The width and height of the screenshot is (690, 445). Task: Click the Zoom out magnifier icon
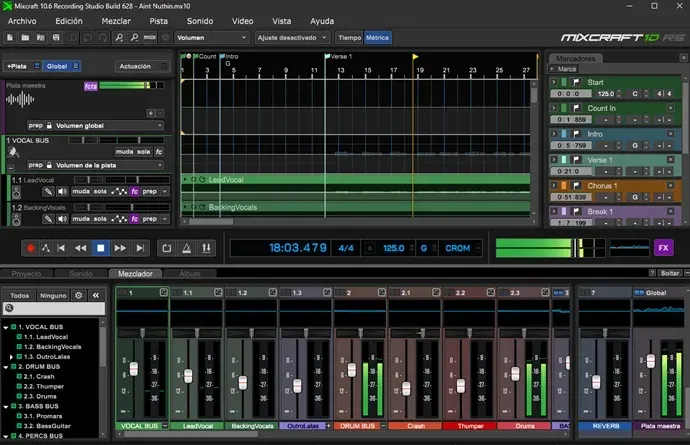click(x=134, y=38)
